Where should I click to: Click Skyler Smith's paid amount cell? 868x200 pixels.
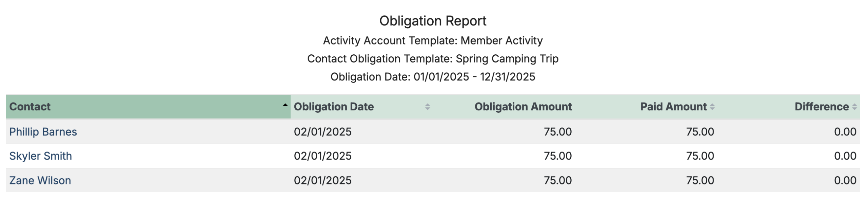[x=700, y=156]
